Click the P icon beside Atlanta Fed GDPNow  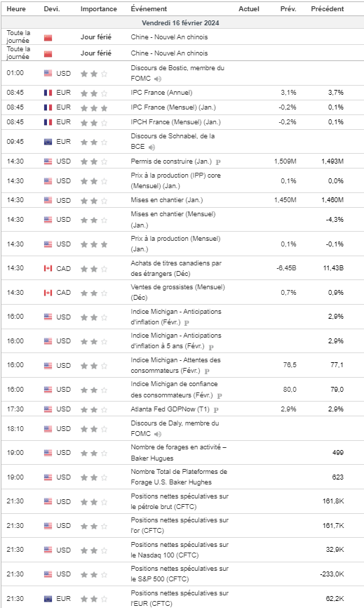tap(216, 409)
